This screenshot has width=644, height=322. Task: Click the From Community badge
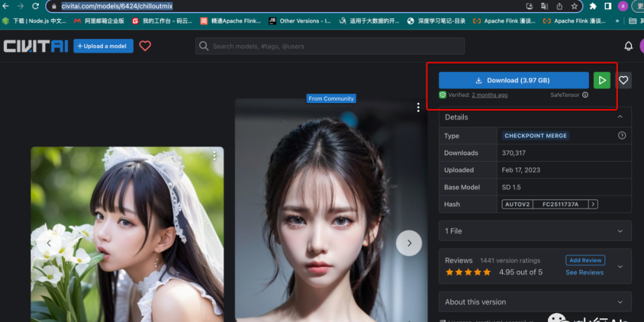coord(331,98)
